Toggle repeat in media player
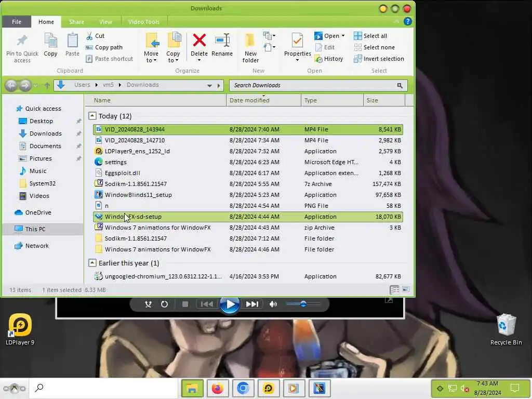The image size is (532, 399). (x=165, y=304)
